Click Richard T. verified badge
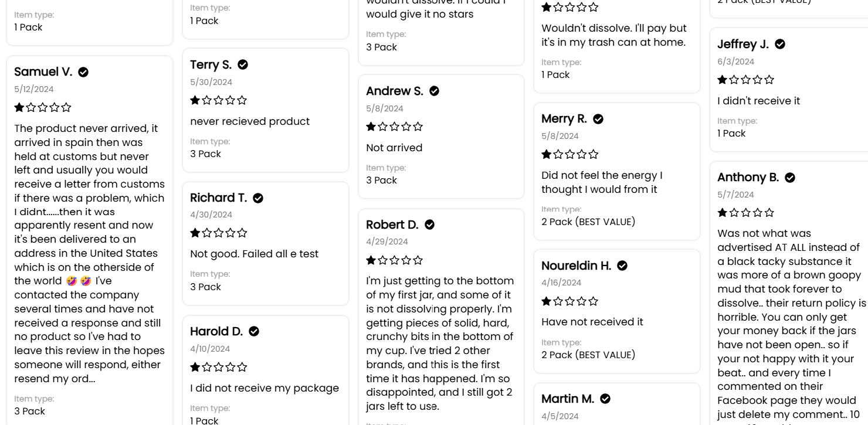This screenshot has height=425, width=868. [x=258, y=198]
